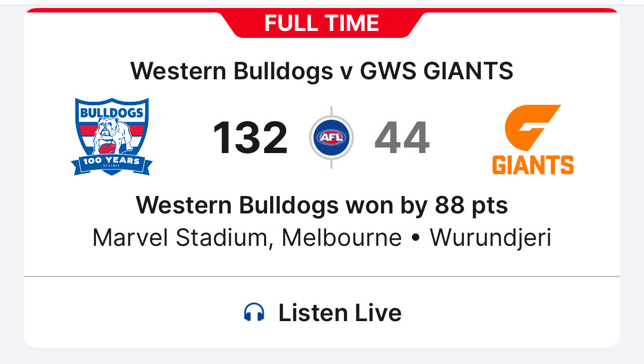Click the Marvel Stadium, Melbourne venue text

[247, 238]
